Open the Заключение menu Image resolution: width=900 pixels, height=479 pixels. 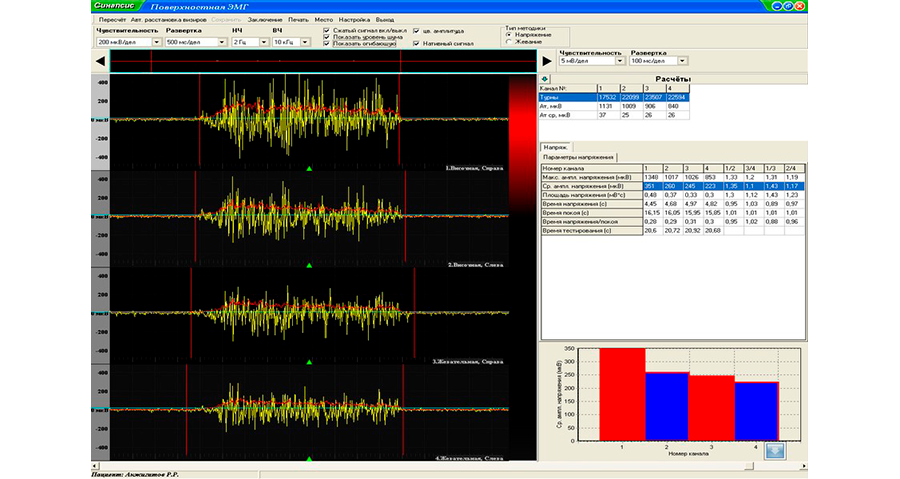tap(264, 19)
